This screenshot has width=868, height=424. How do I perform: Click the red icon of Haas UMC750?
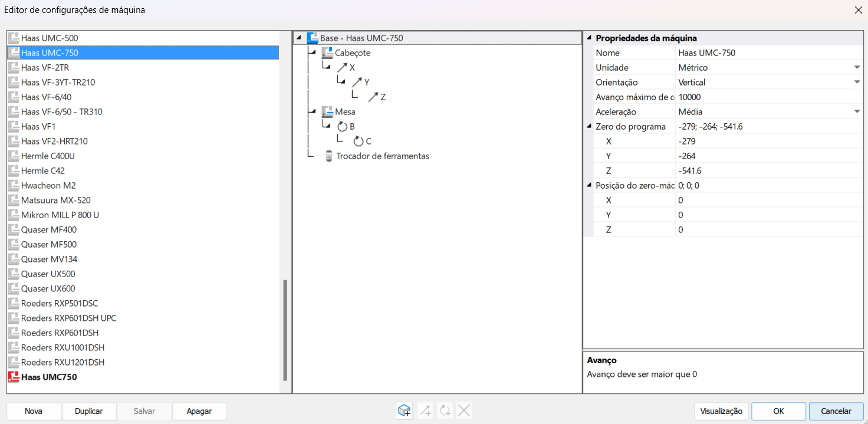[14, 377]
